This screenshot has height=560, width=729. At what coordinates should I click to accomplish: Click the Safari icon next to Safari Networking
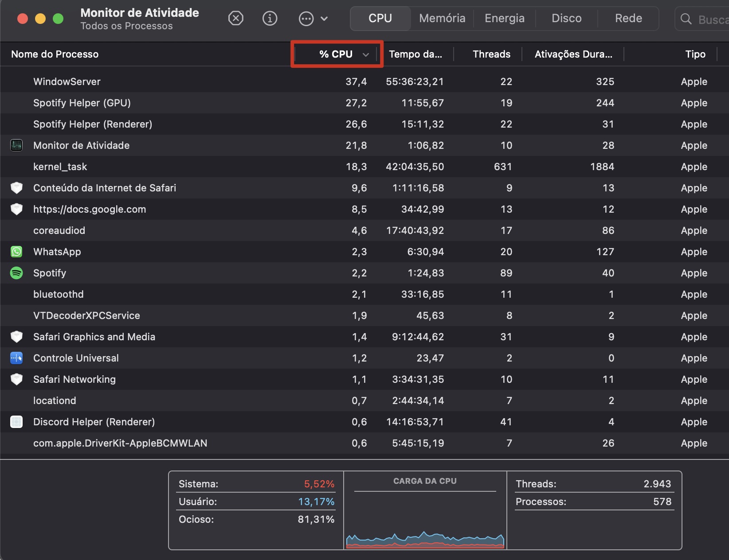pos(16,379)
